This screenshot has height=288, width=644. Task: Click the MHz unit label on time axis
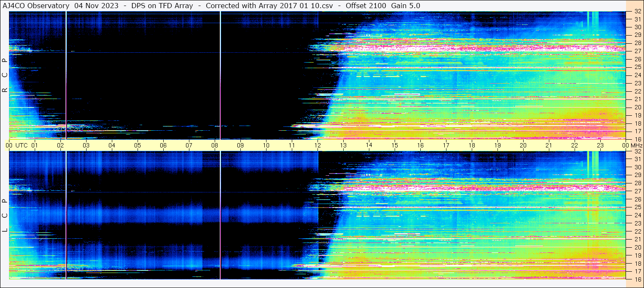pyautogui.click(x=635, y=145)
